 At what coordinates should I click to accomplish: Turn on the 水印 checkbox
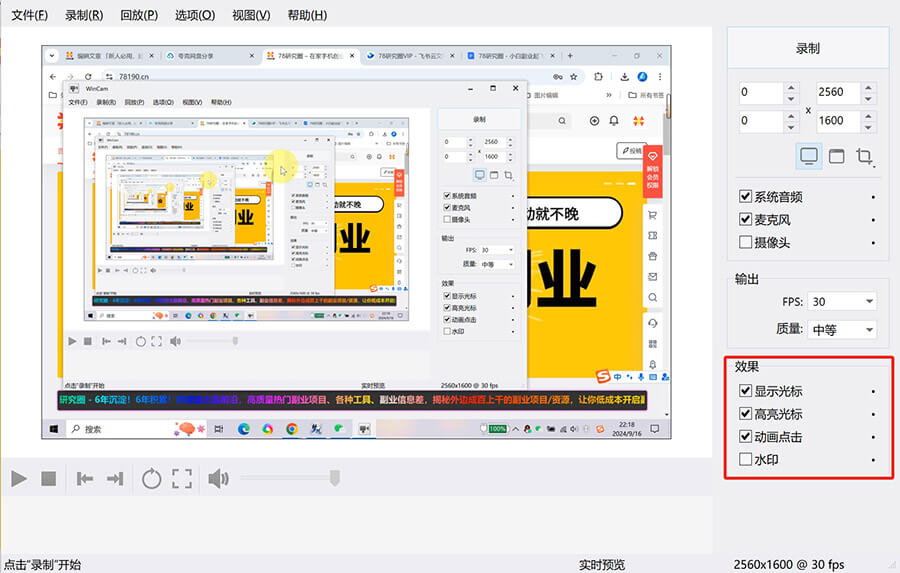pos(746,460)
